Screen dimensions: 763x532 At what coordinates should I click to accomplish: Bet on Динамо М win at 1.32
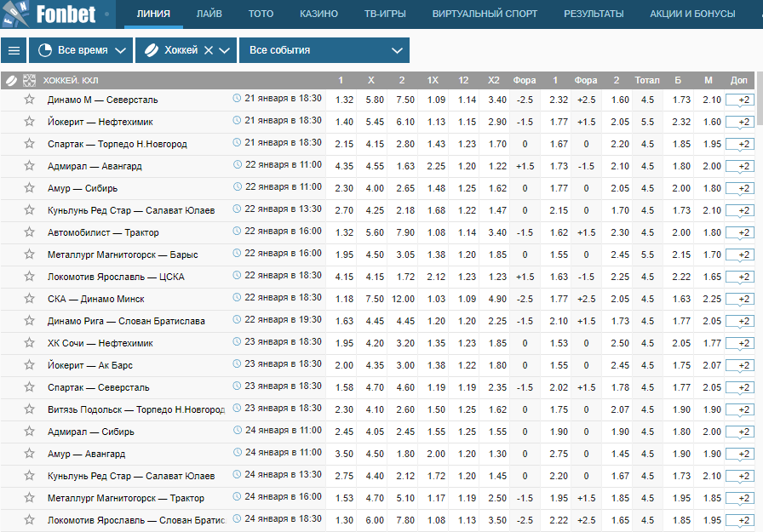point(344,100)
